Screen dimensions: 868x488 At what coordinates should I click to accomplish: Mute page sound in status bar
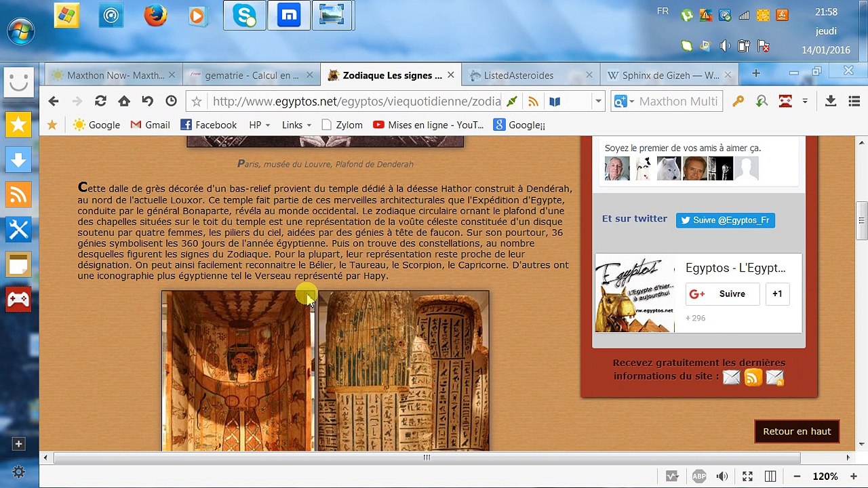[722, 476]
